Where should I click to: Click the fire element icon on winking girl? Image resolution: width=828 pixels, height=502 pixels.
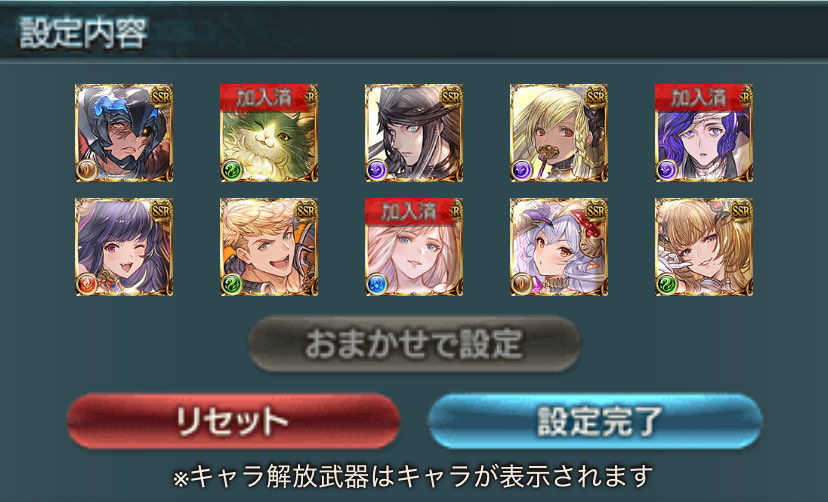click(87, 284)
